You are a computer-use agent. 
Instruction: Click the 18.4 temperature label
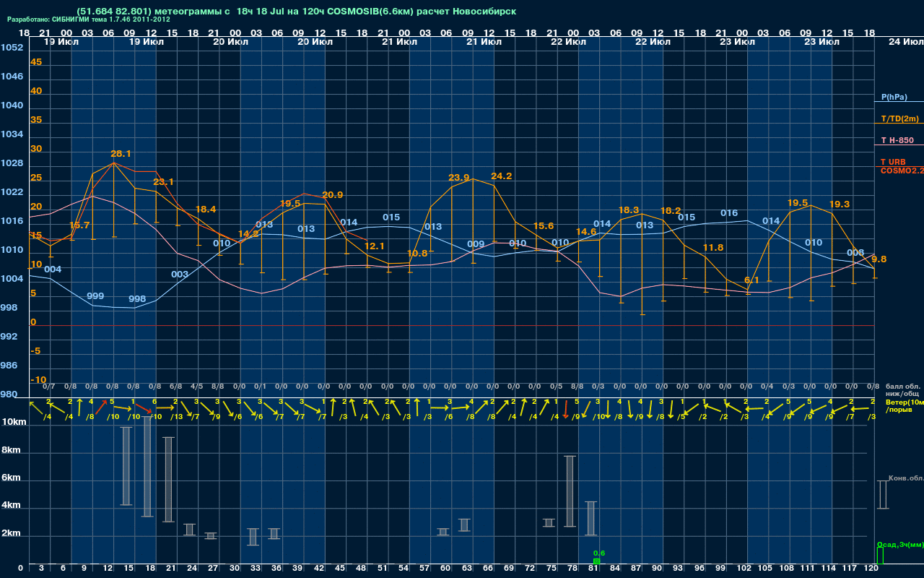click(x=206, y=210)
